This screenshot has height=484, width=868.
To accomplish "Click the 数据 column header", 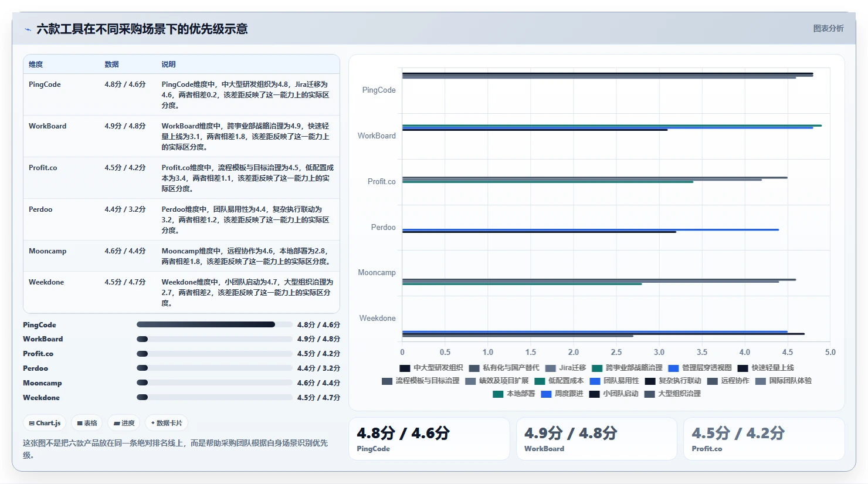I will pos(112,65).
